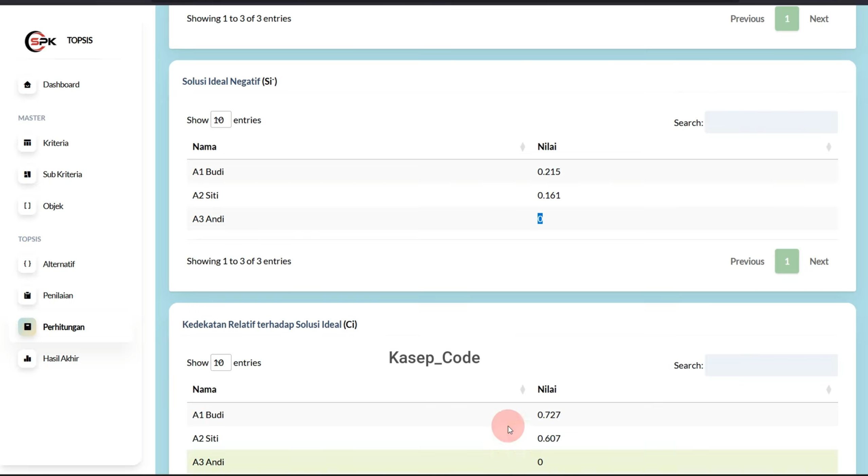
Task: Open the Dashboard home icon
Action: click(27, 84)
